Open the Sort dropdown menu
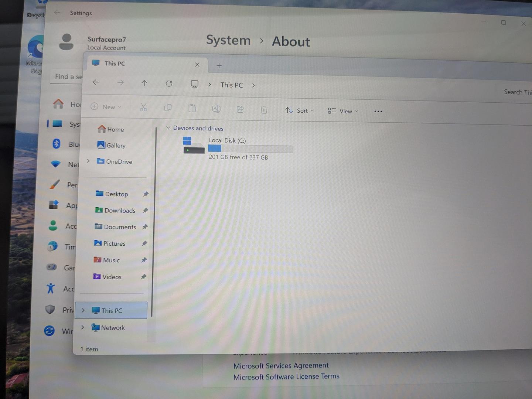The image size is (532, 399). coord(300,110)
